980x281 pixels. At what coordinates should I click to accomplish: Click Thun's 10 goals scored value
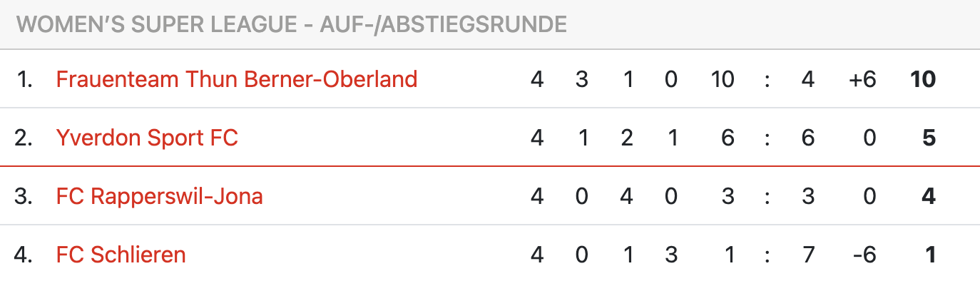[723, 78]
